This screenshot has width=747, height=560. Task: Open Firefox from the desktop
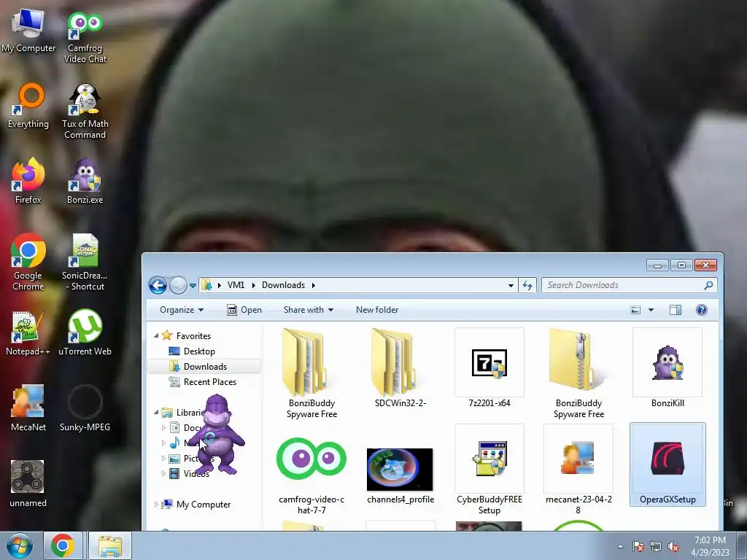[x=28, y=181]
